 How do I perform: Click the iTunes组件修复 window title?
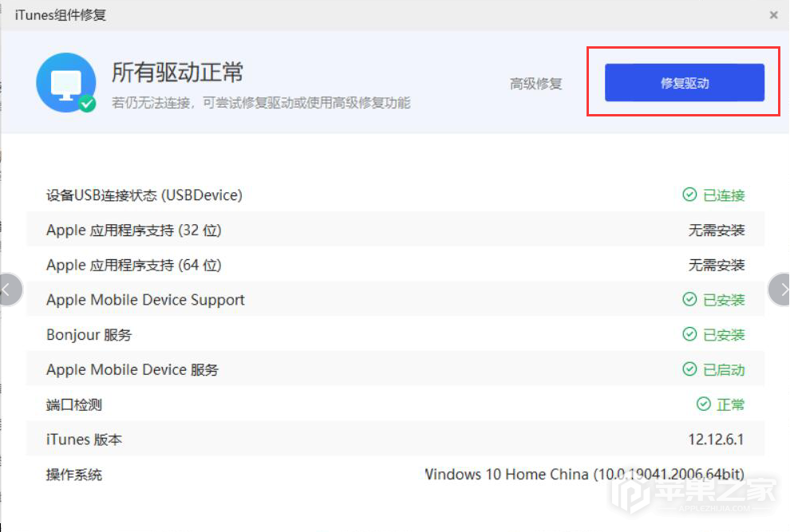point(61,15)
